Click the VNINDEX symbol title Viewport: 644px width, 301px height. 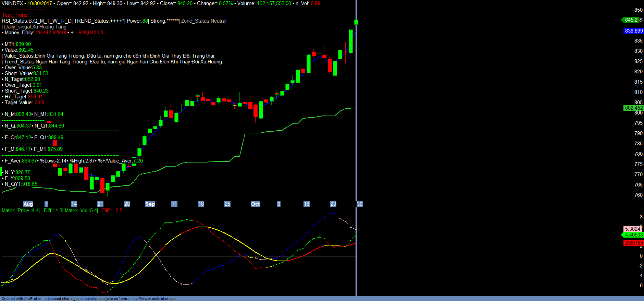(12, 3)
